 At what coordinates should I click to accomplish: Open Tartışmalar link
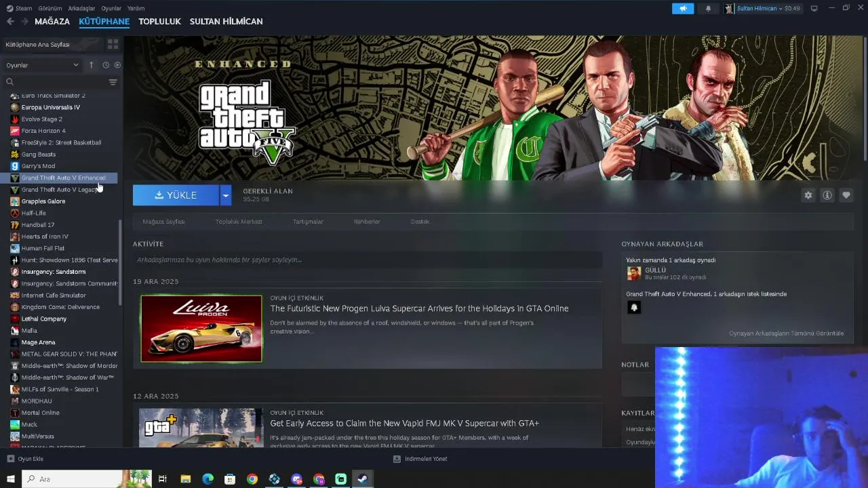coord(308,222)
